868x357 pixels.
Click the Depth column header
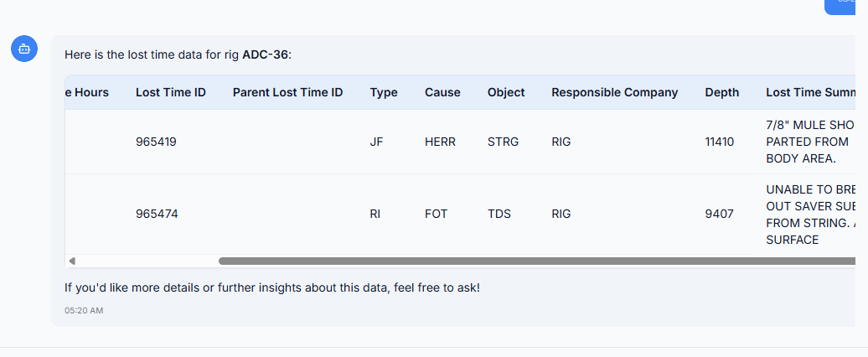tap(721, 92)
